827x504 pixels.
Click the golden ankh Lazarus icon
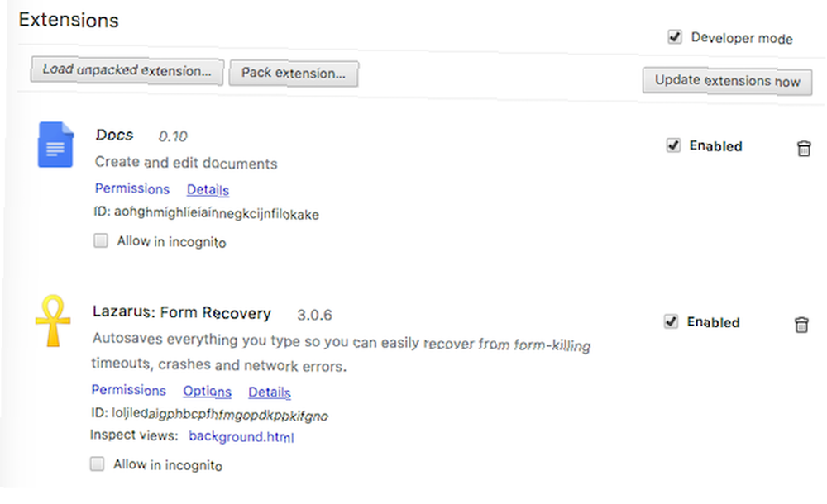(53, 321)
